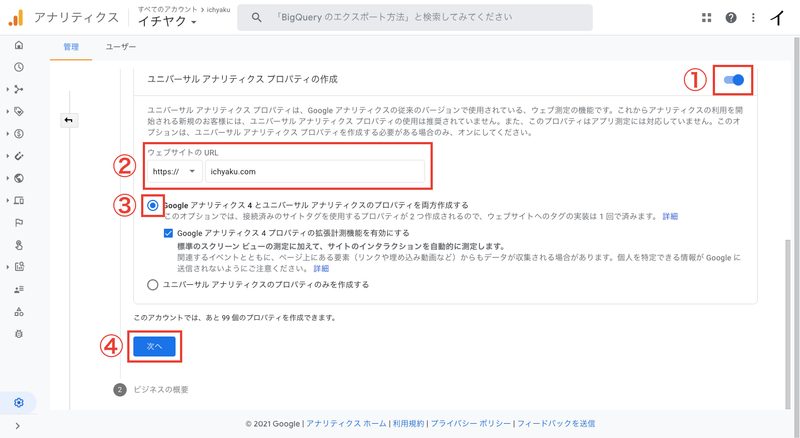This screenshot has width=800, height=438.
Task: Open the help question-mark icon
Action: pyautogui.click(x=731, y=18)
